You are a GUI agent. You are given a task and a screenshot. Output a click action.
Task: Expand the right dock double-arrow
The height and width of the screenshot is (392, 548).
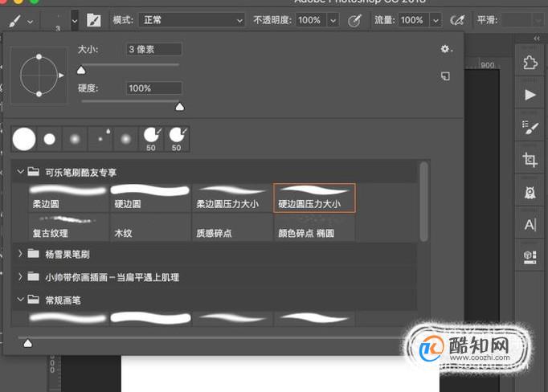pos(537,38)
